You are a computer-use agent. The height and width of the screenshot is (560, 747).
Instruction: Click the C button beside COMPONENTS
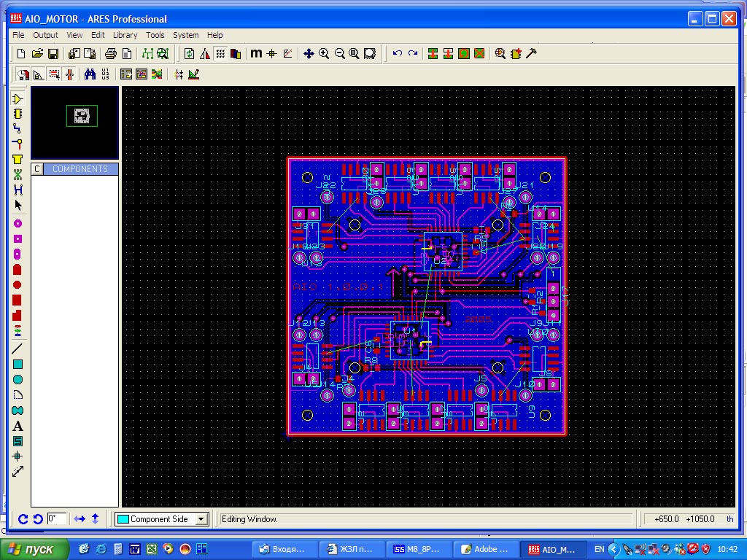(38, 169)
